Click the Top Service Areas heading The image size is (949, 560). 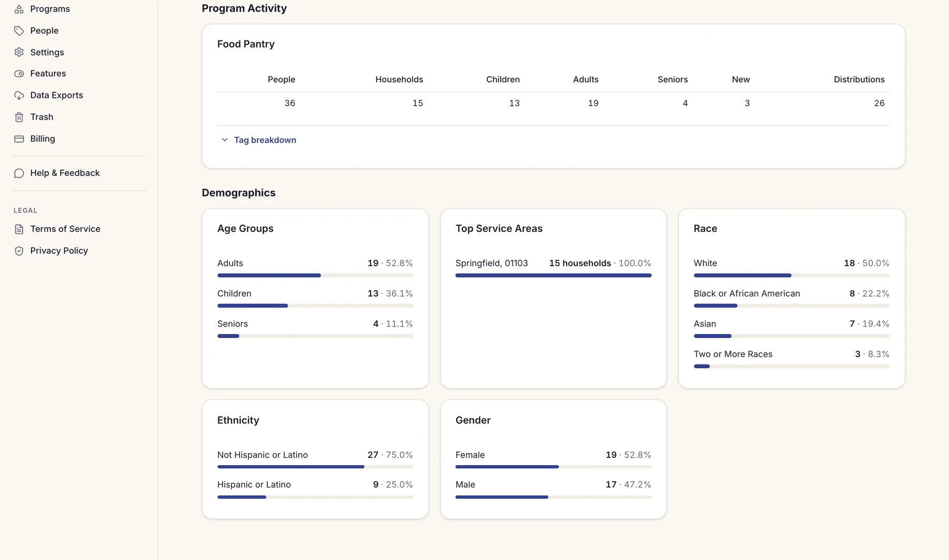click(x=499, y=229)
